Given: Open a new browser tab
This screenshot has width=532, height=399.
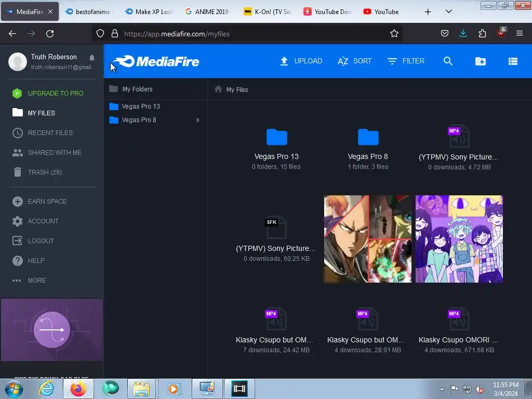Looking at the screenshot, I should click(x=428, y=12).
